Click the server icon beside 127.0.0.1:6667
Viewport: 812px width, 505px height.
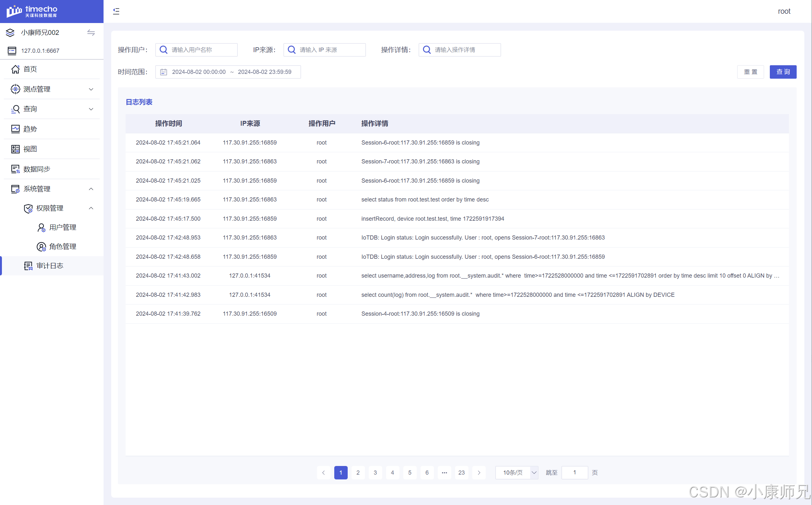(12, 51)
